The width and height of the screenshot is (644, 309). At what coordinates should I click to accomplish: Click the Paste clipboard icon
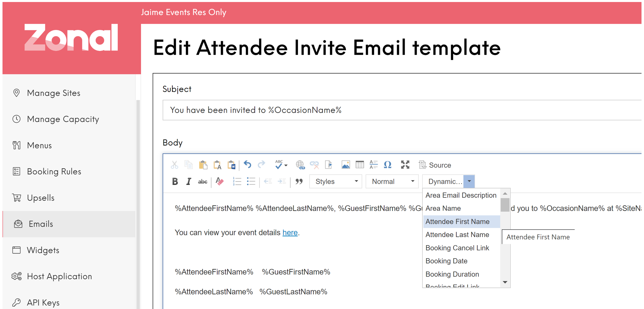(203, 165)
